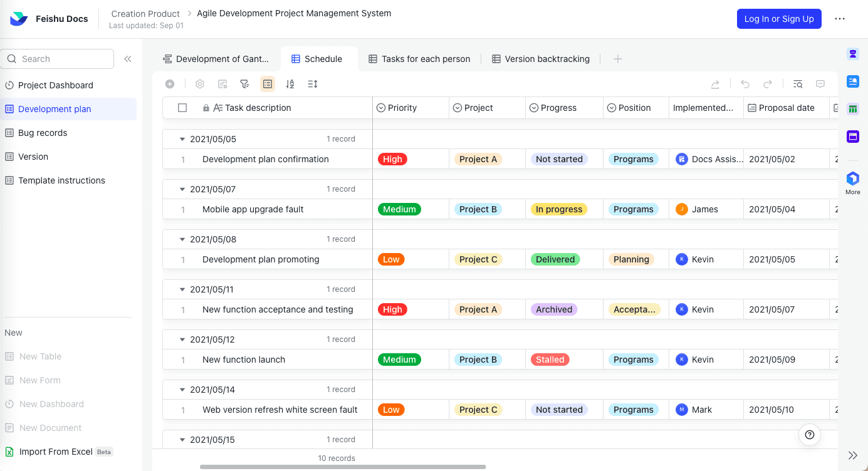Click the Feishu Docs logo

(x=19, y=19)
